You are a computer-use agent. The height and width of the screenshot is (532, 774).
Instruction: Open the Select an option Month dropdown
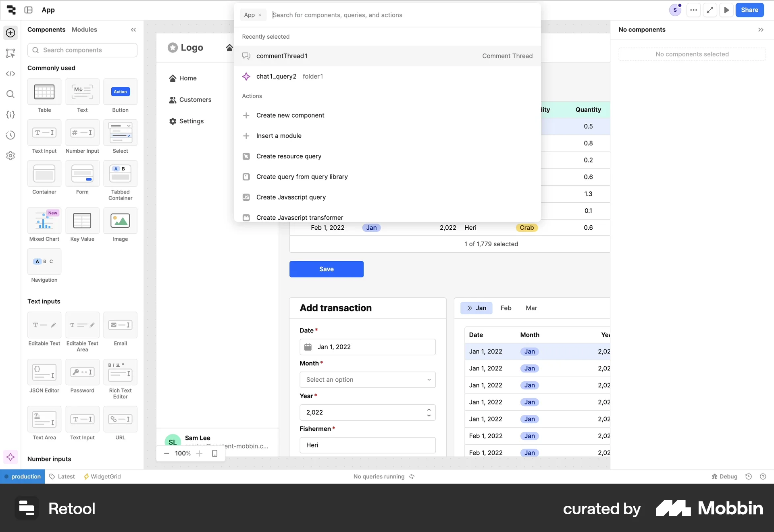tap(367, 379)
